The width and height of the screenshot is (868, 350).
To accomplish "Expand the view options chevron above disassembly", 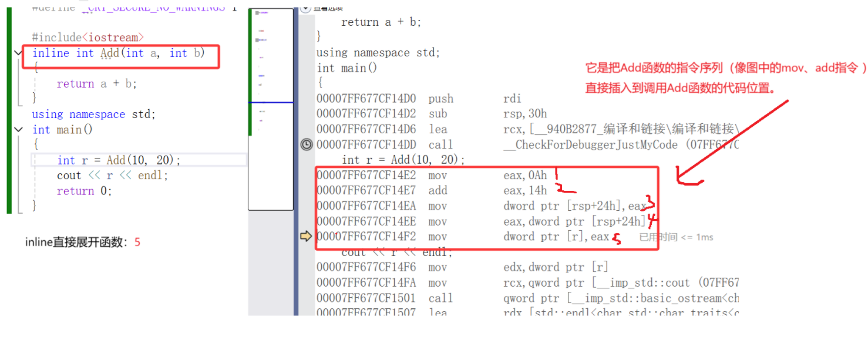I will tap(305, 8).
